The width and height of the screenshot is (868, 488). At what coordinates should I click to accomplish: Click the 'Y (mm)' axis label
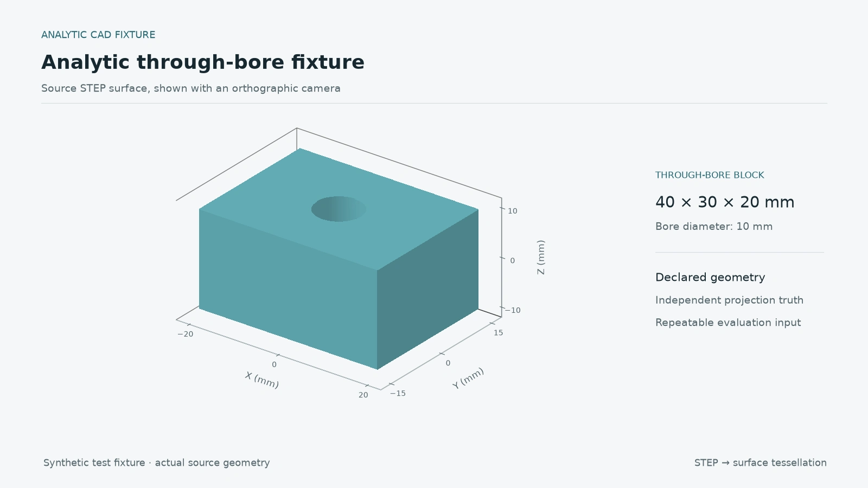click(468, 378)
